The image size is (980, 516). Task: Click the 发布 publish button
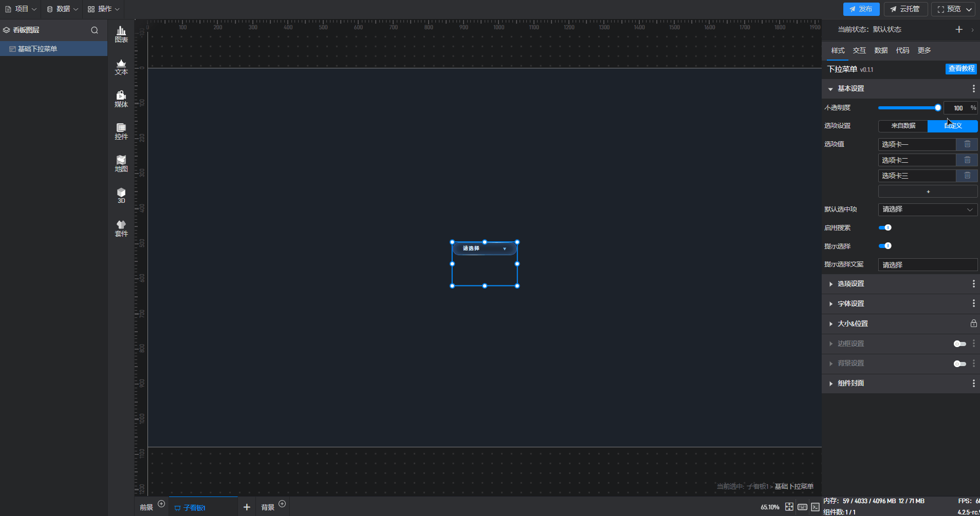coord(861,9)
